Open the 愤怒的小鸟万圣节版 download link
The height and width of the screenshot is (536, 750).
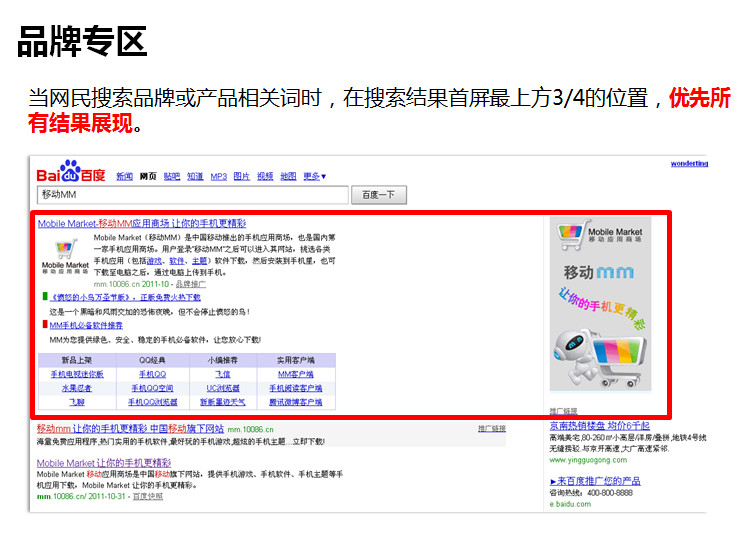tap(125, 297)
